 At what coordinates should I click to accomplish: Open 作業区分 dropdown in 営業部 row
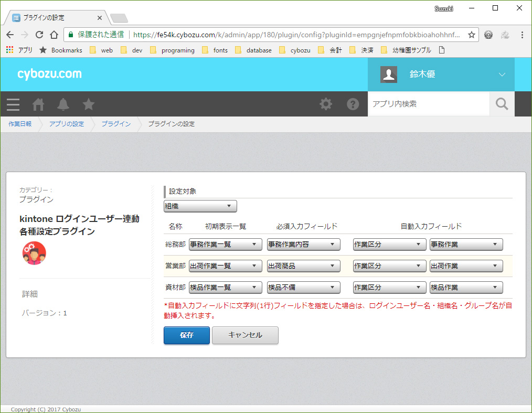tap(389, 266)
